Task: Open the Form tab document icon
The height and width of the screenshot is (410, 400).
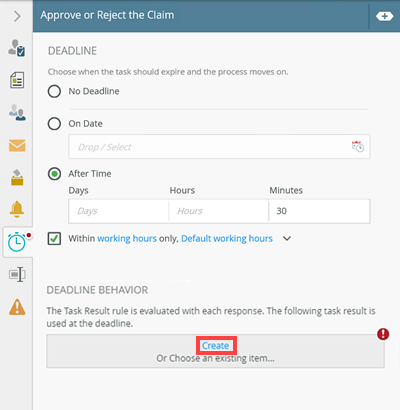Action: (x=17, y=80)
